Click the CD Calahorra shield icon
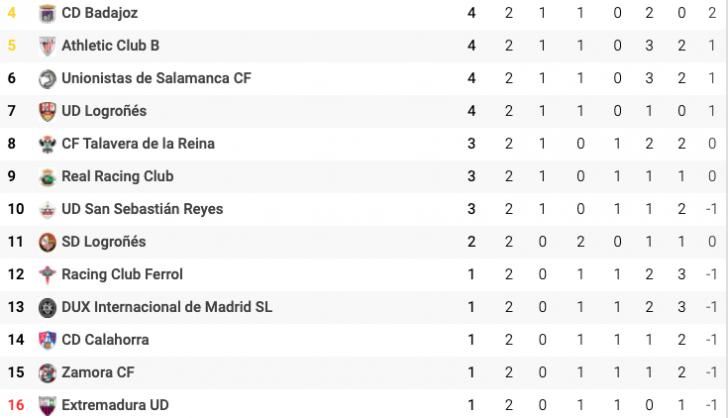This screenshot has width=728, height=418. 47,340
